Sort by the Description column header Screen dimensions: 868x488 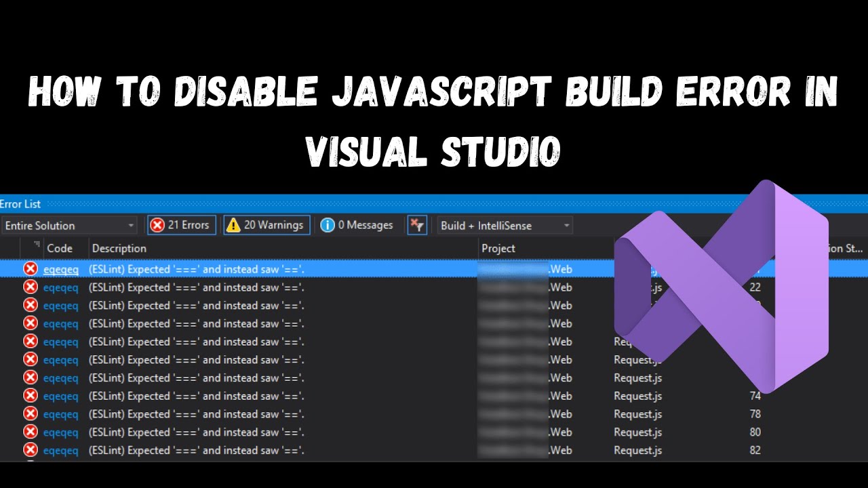(119, 248)
